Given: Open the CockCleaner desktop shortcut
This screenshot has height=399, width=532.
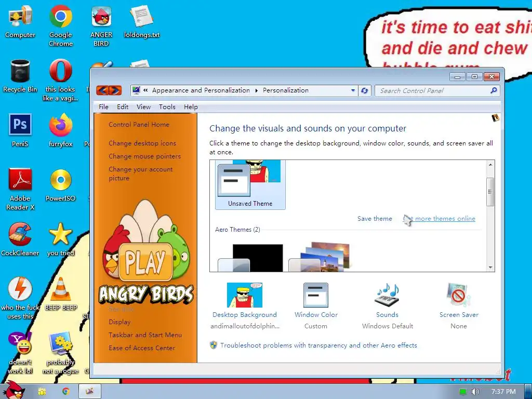Looking at the screenshot, I should click(20, 240).
